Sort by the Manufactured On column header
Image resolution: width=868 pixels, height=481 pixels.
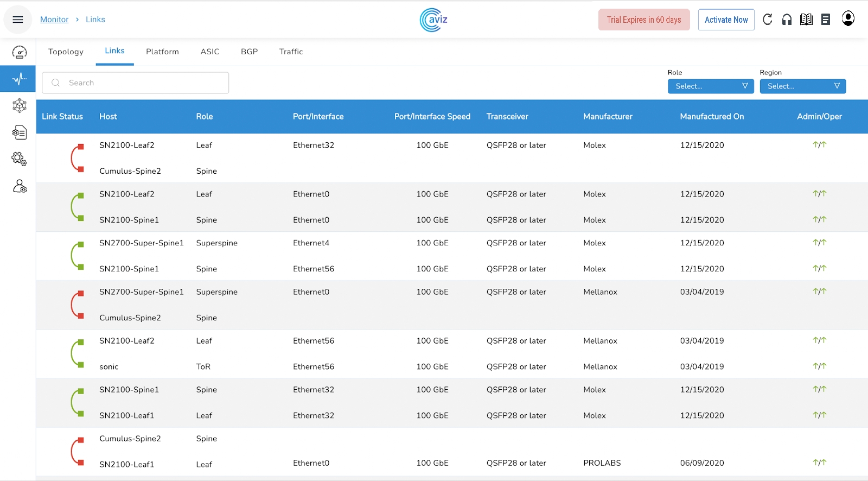(712, 117)
